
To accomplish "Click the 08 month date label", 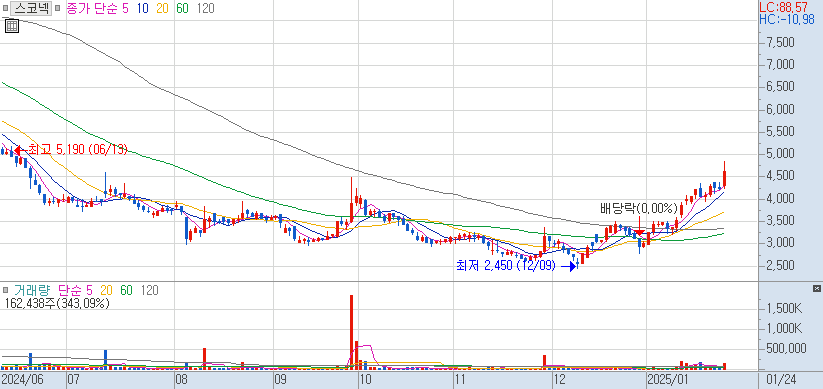I will [x=181, y=380].
